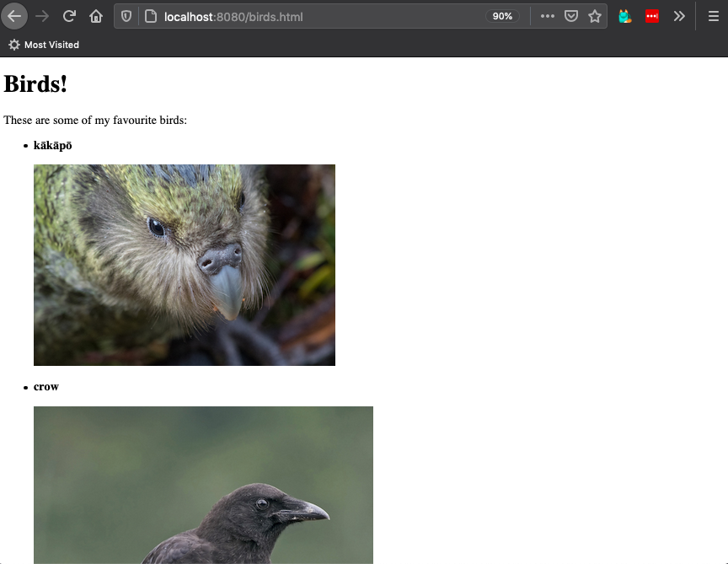
Task: Expand the toolbar overflow chevron
Action: pyautogui.click(x=679, y=16)
